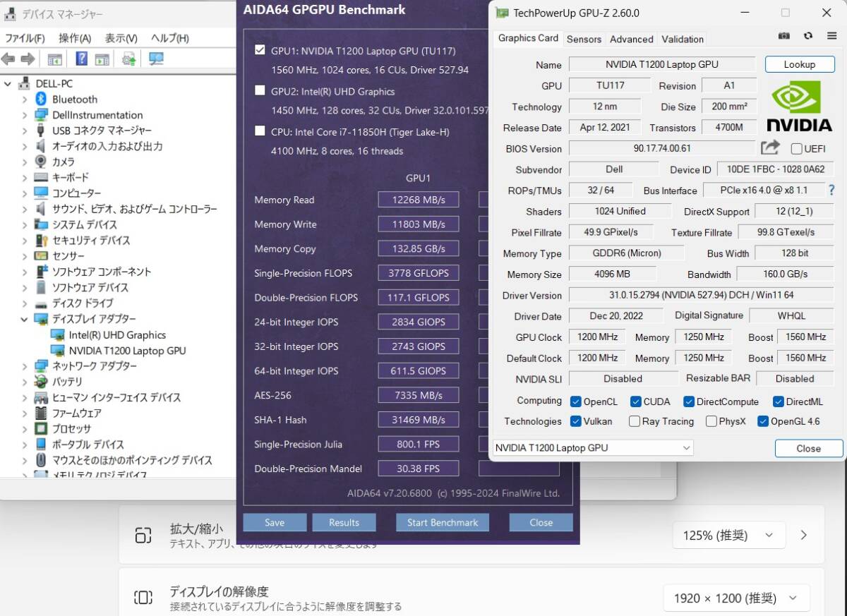Toggle the UEFI checkbox in GPU-Z
The image size is (847, 616).
tap(797, 149)
